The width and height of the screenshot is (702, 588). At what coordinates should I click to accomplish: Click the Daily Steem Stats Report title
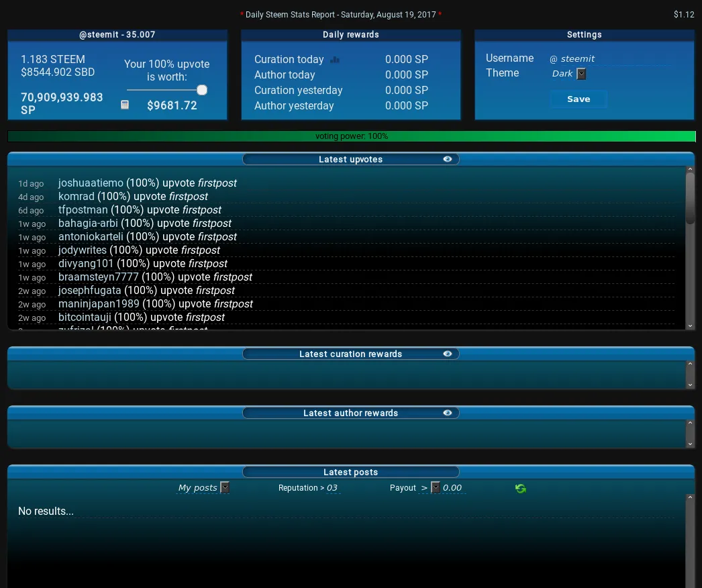coord(341,14)
